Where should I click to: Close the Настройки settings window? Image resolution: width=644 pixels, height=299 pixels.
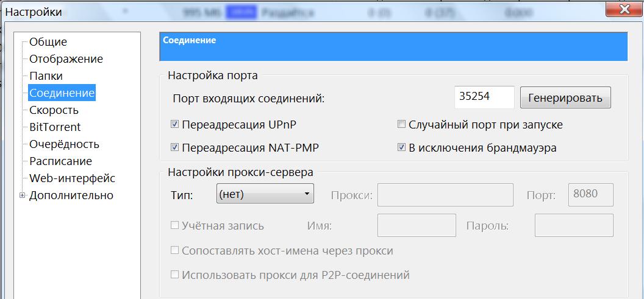tap(623, 10)
